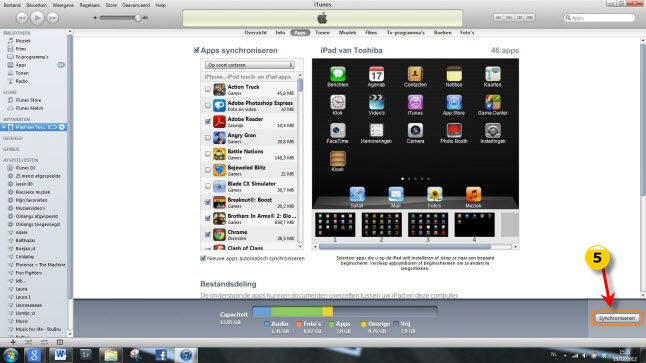Image resolution: width=646 pixels, height=363 pixels.
Task: Open iTunes Store in the sidebar
Action: pyautogui.click(x=28, y=100)
